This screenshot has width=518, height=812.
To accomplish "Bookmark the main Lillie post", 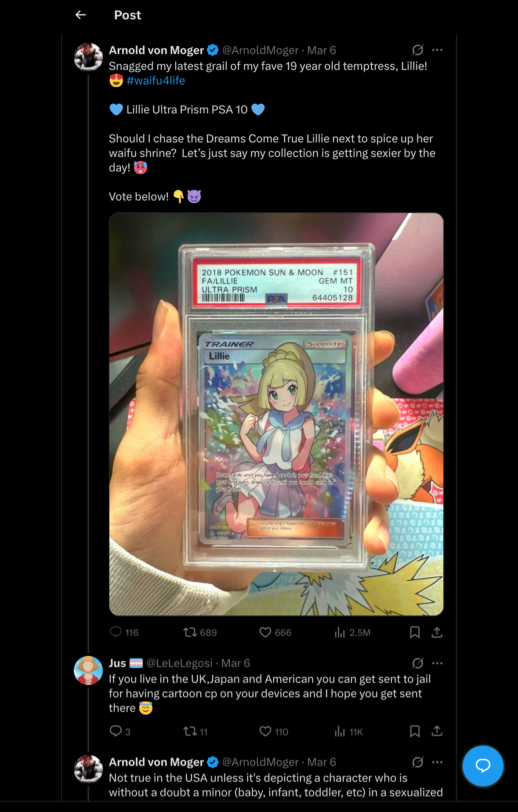I will [x=415, y=632].
